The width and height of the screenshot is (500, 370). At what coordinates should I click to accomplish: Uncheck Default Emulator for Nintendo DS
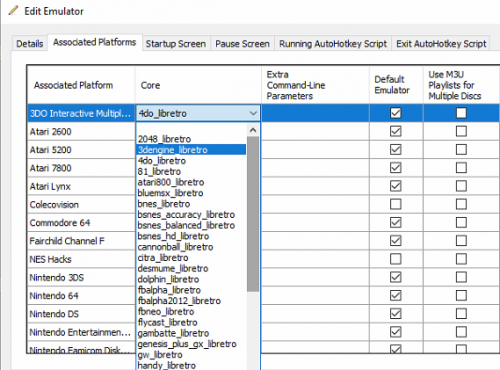396,314
